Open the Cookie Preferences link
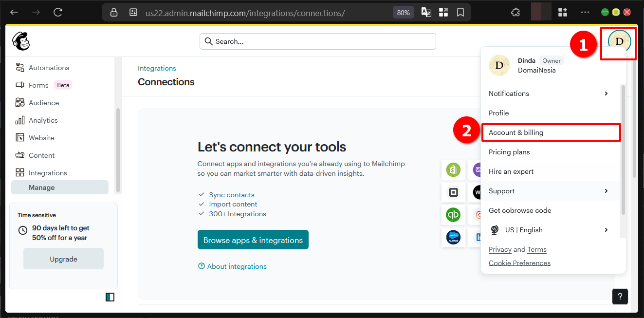 coord(519,262)
